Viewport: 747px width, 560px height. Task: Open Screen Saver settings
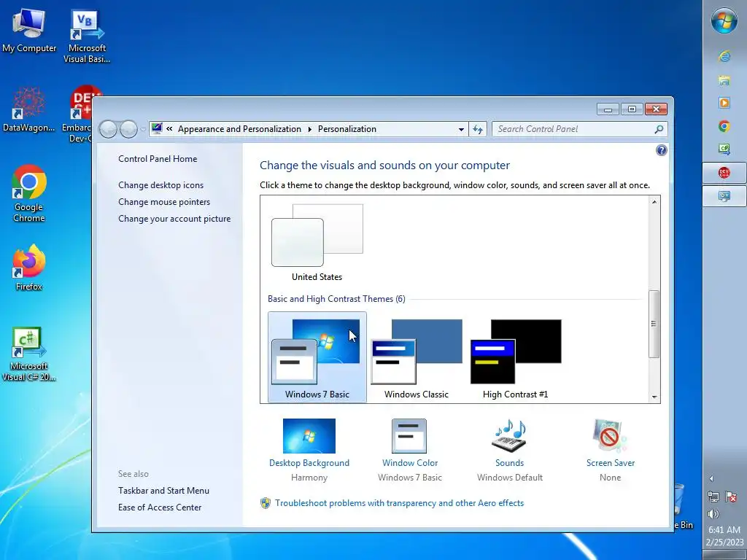click(611, 450)
